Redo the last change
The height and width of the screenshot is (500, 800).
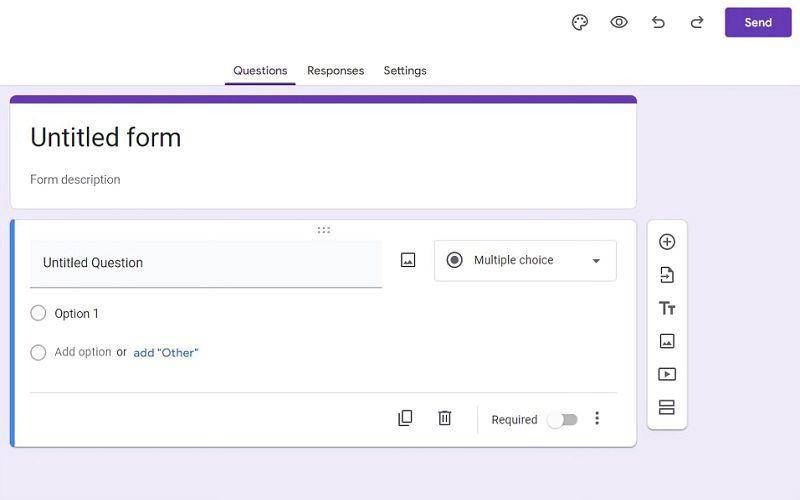(697, 22)
